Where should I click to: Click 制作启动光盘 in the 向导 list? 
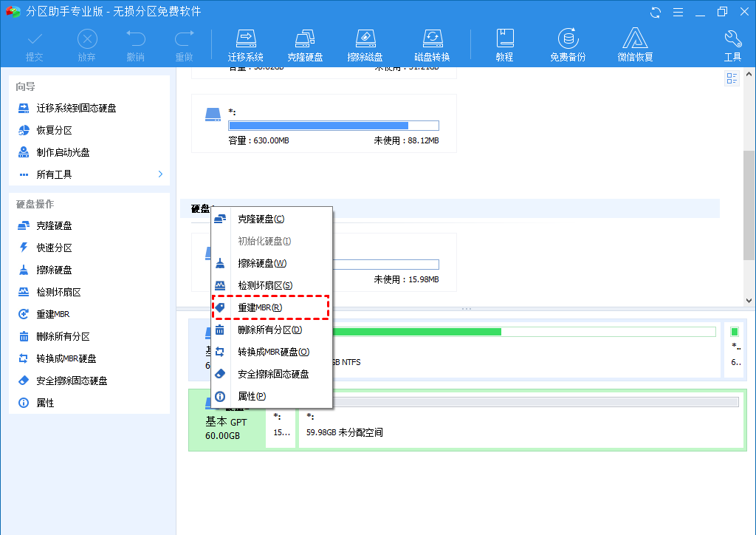(x=63, y=152)
